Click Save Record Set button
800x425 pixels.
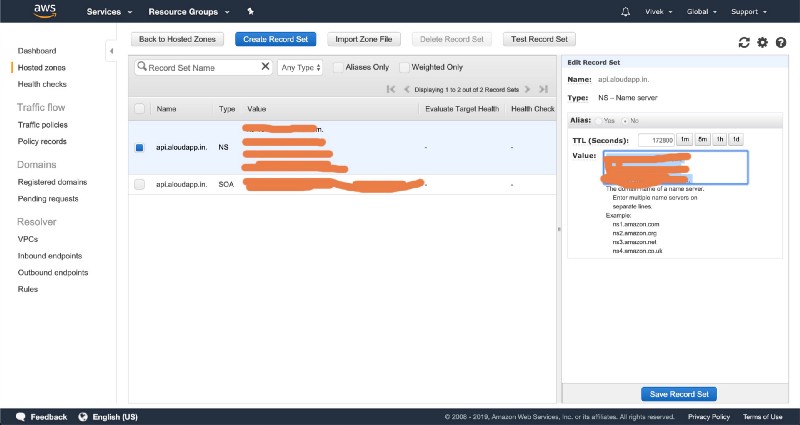pyautogui.click(x=679, y=394)
